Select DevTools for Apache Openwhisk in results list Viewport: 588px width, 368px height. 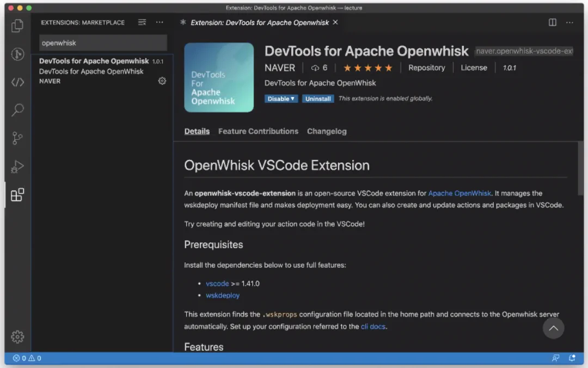tap(102, 71)
